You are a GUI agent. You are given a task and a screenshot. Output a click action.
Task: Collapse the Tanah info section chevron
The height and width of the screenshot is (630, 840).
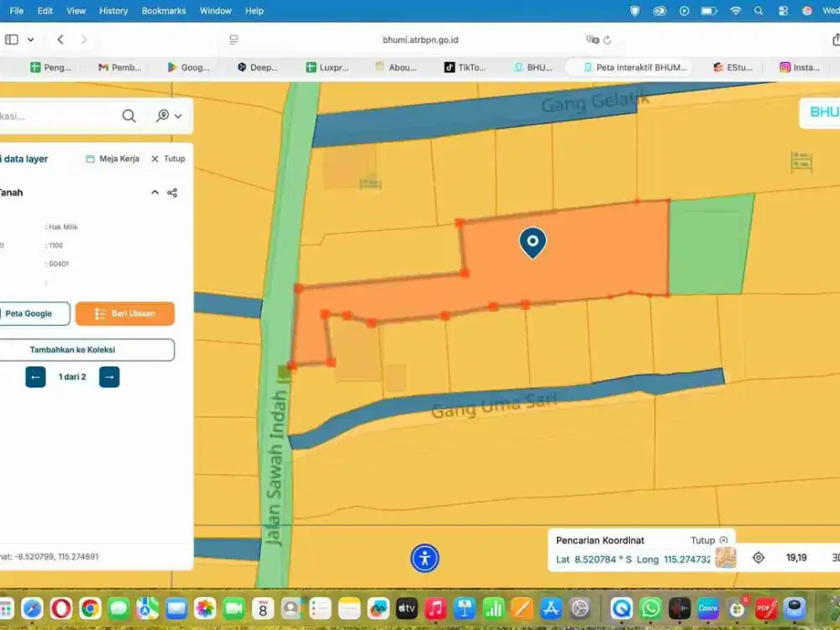(x=155, y=192)
